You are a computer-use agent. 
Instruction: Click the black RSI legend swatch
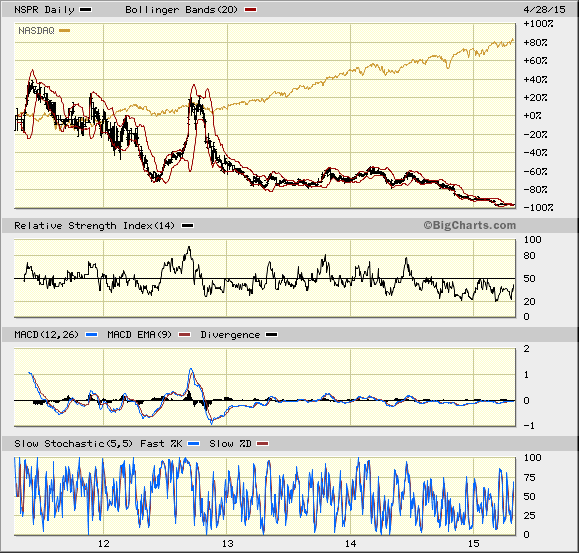188,226
